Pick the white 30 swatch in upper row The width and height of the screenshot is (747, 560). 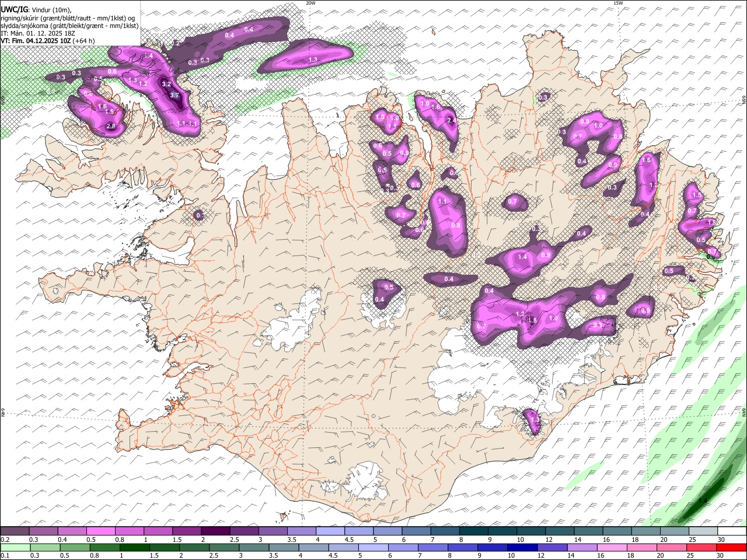click(x=732, y=531)
